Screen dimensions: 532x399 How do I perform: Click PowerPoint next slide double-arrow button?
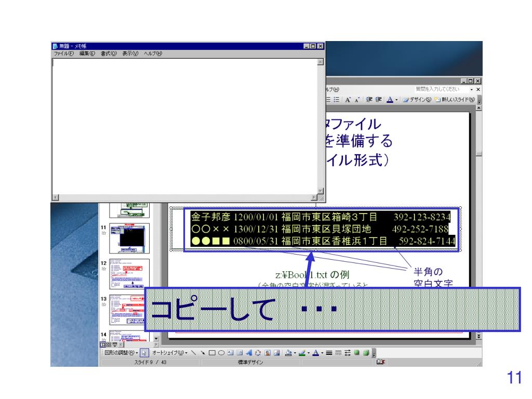point(478,336)
